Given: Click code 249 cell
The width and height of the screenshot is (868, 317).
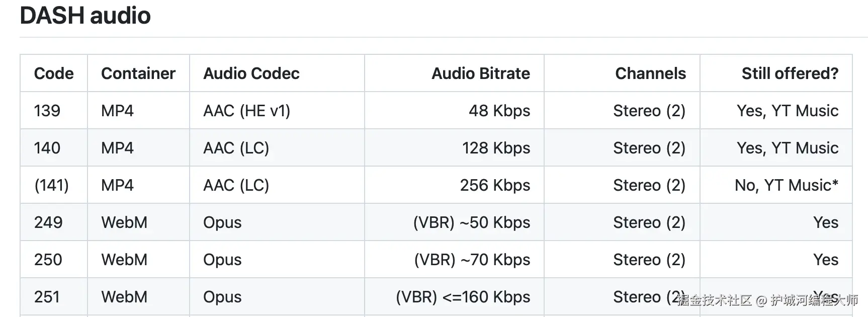Looking at the screenshot, I should [x=48, y=222].
